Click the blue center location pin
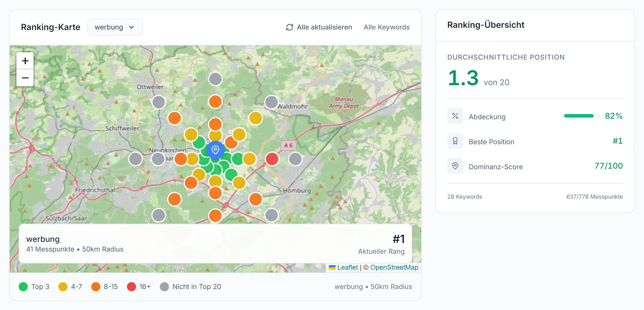This screenshot has width=644, height=310. point(215,150)
